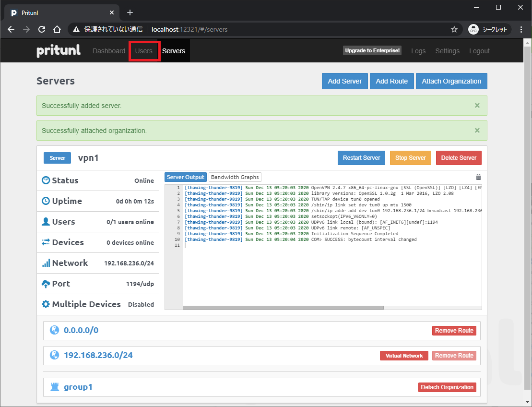The width and height of the screenshot is (532, 407).
Task: Open browser home page icon
Action: coord(57,29)
